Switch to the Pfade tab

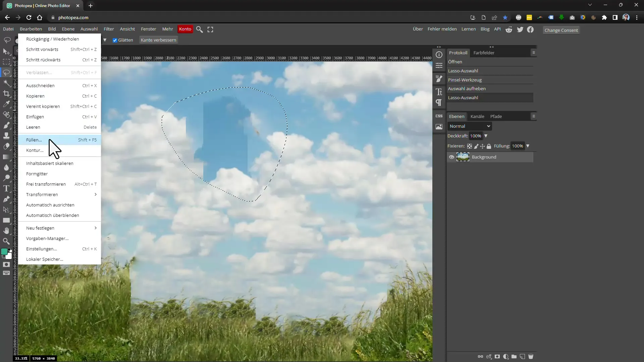click(496, 116)
